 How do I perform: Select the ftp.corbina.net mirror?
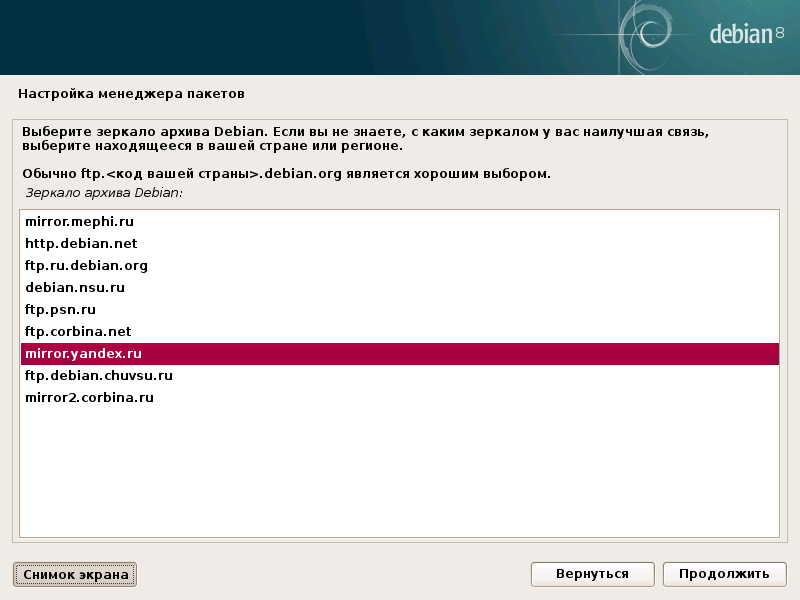click(399, 331)
